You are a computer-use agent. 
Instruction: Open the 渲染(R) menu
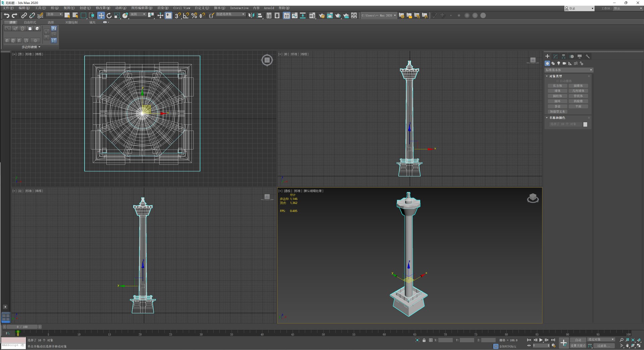tap(163, 8)
